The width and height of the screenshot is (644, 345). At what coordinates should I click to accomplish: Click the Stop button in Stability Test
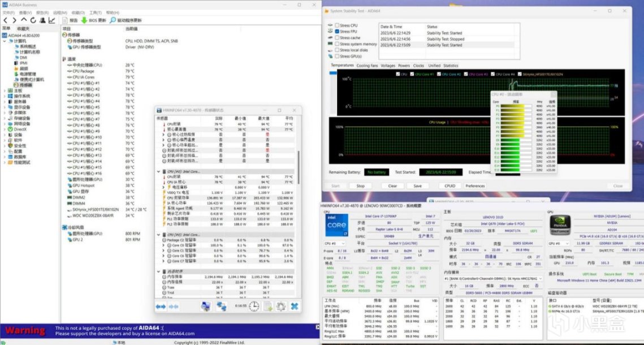(360, 186)
